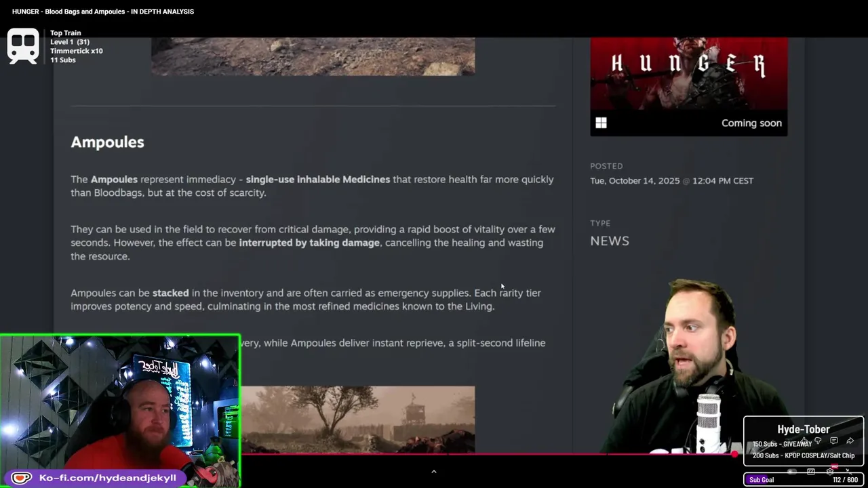Viewport: 868px width, 488px height.
Task: Open the comments icon in player
Action: [834, 441]
